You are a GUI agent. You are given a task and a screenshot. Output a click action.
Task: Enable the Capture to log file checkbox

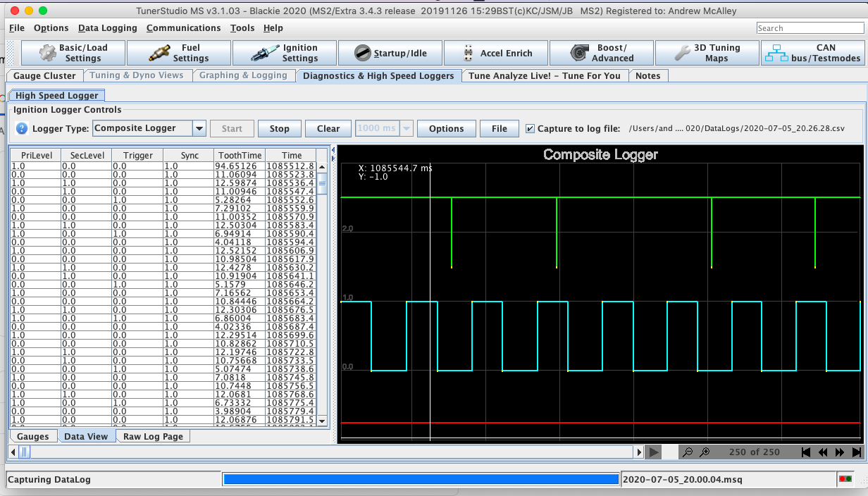(x=531, y=128)
